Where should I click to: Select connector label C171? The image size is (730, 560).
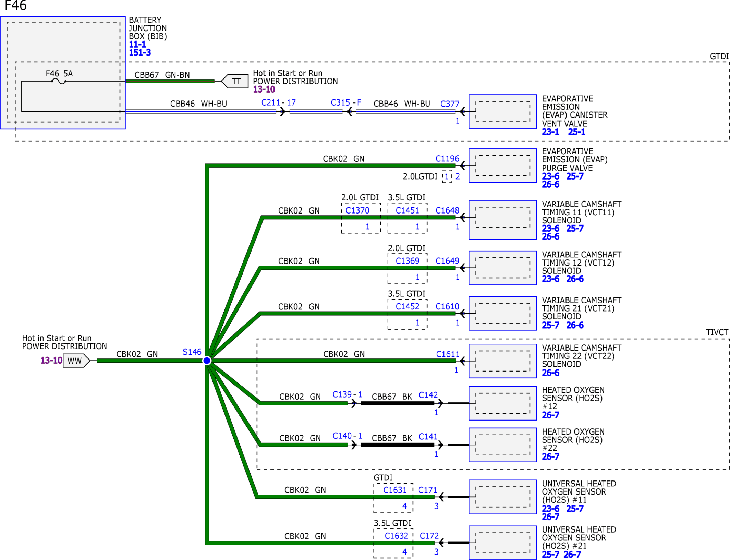tap(428, 490)
